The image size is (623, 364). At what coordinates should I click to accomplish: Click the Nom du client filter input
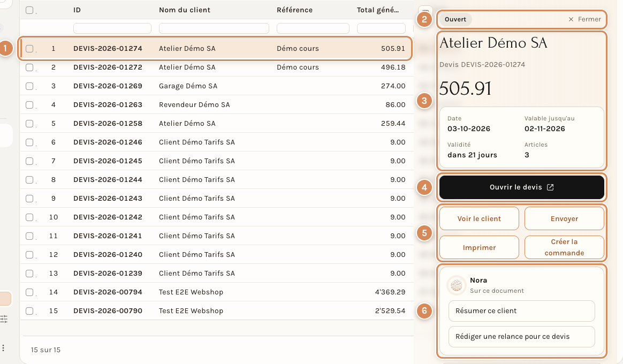214,28
